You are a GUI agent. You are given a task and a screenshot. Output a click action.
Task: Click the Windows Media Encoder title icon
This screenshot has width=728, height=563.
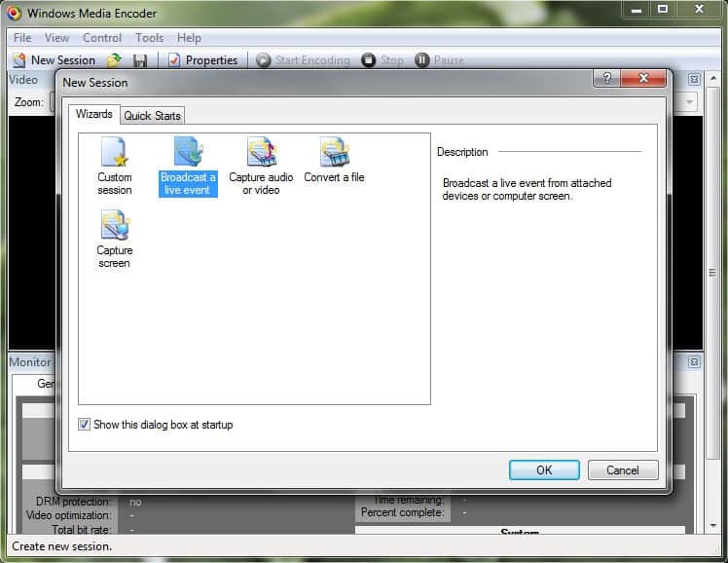click(x=15, y=13)
